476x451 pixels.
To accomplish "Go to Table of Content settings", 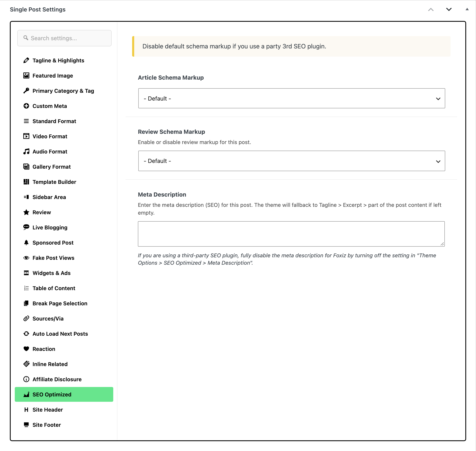I will 64,288.
